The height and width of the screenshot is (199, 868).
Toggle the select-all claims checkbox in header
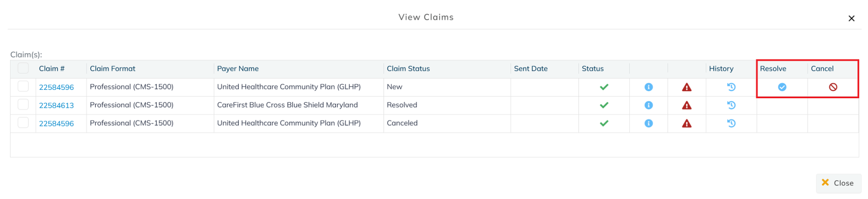click(23, 68)
